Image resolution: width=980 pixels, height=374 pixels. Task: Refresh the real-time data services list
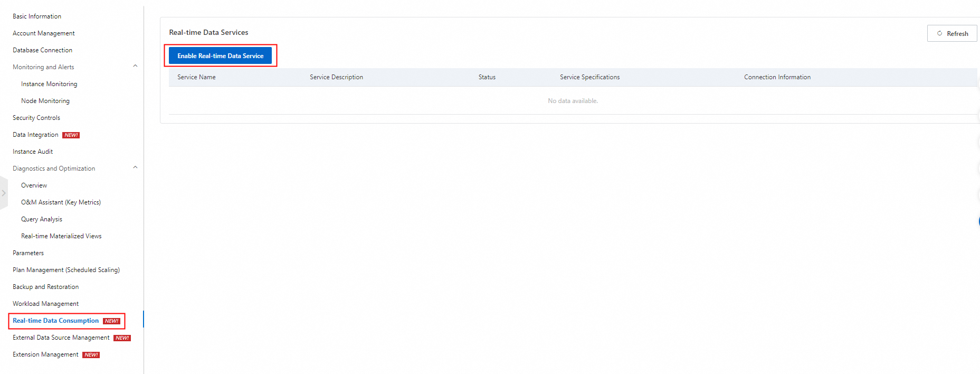952,33
